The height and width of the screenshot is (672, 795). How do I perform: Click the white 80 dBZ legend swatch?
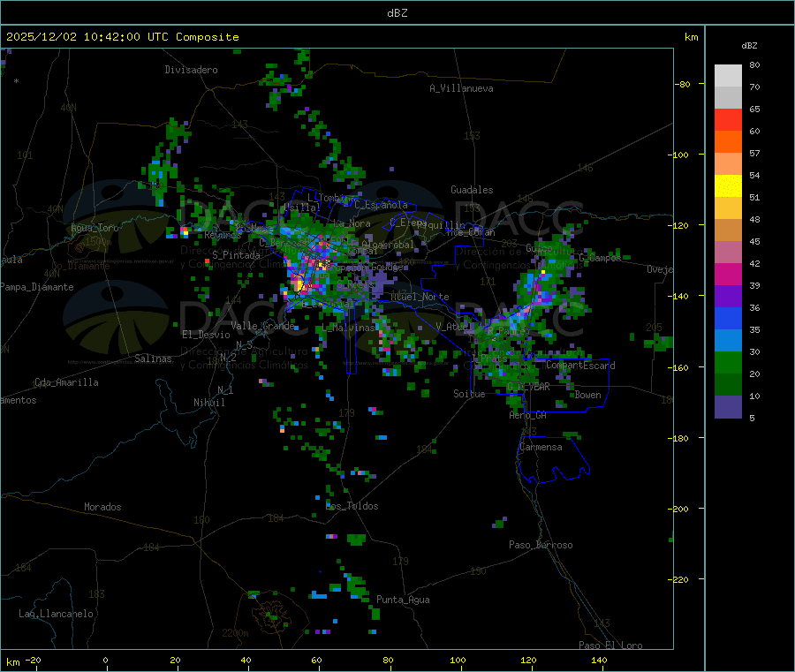(x=728, y=76)
